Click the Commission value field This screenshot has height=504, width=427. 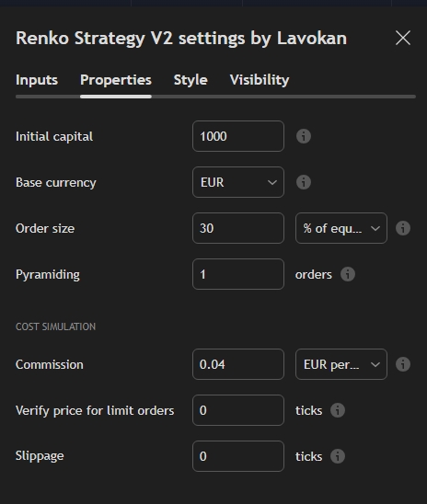click(x=238, y=364)
